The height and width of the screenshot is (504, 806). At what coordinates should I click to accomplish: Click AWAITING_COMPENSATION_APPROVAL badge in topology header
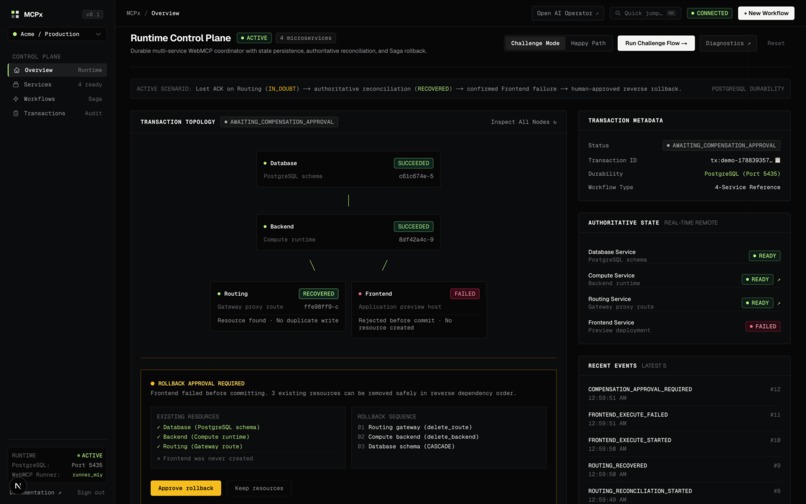click(279, 122)
